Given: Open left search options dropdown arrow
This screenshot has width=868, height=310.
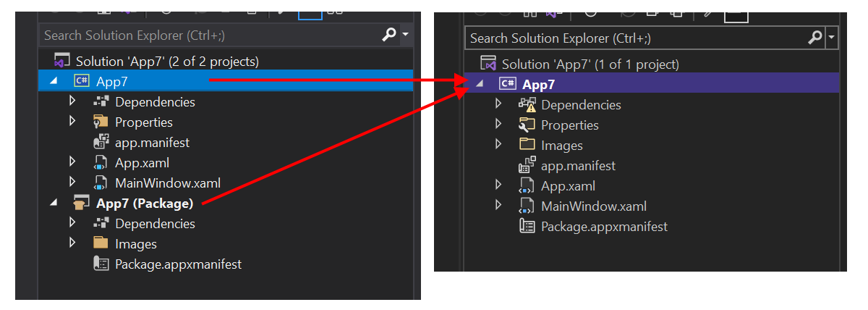Looking at the screenshot, I should coord(405,35).
